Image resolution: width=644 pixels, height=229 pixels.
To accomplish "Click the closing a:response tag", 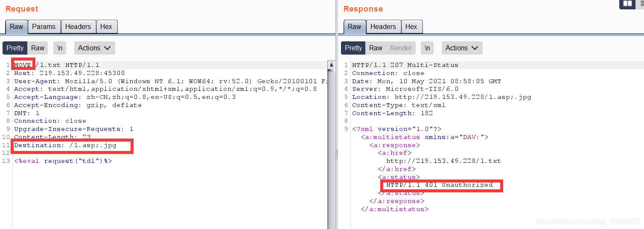I will 396,201.
